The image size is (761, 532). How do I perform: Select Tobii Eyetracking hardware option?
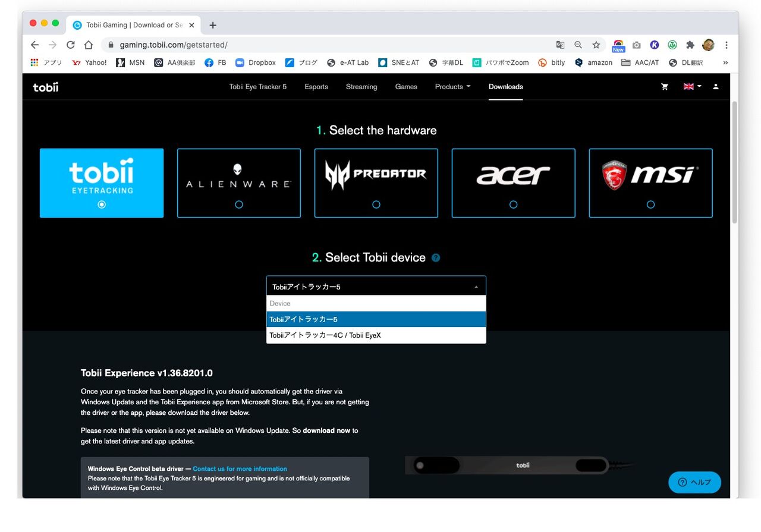click(x=102, y=183)
